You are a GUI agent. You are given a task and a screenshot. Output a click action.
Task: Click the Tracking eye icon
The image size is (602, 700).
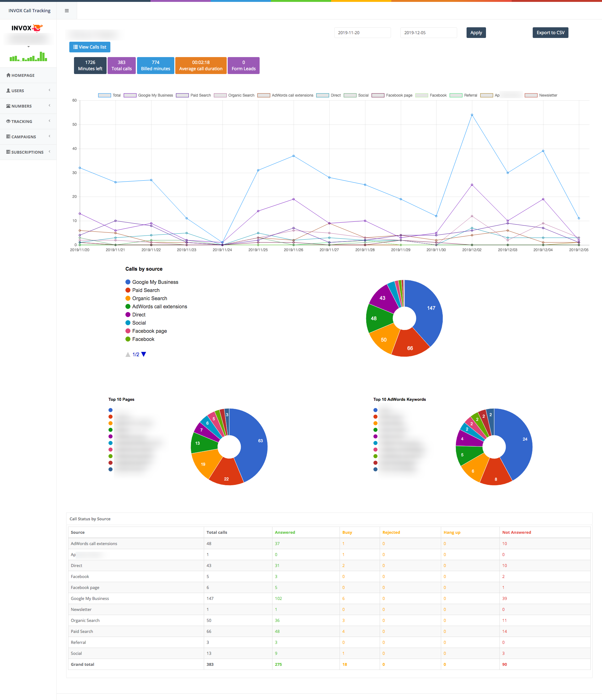click(8, 121)
